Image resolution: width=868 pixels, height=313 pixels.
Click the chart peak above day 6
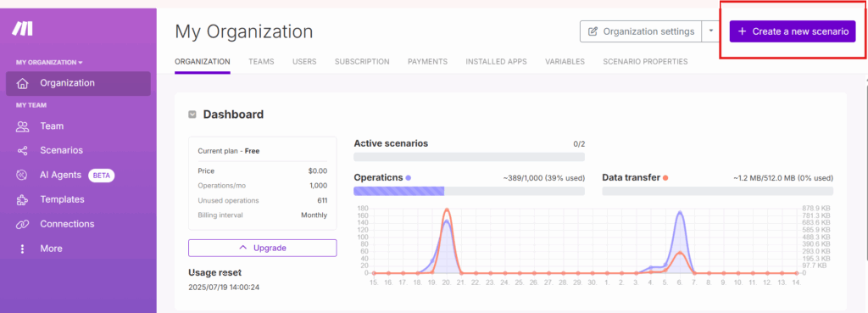pos(680,213)
